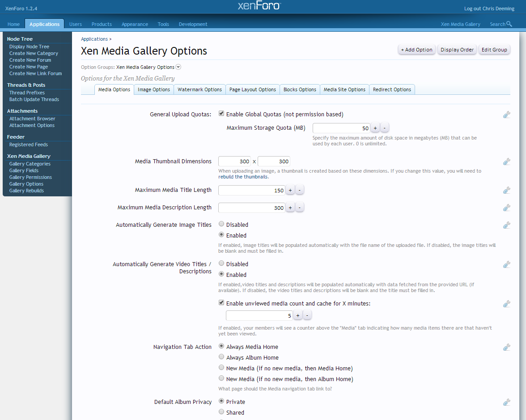Image resolution: width=526 pixels, height=420 pixels.
Task: Toggle Enable Global Quotas checkbox
Action: click(221, 114)
